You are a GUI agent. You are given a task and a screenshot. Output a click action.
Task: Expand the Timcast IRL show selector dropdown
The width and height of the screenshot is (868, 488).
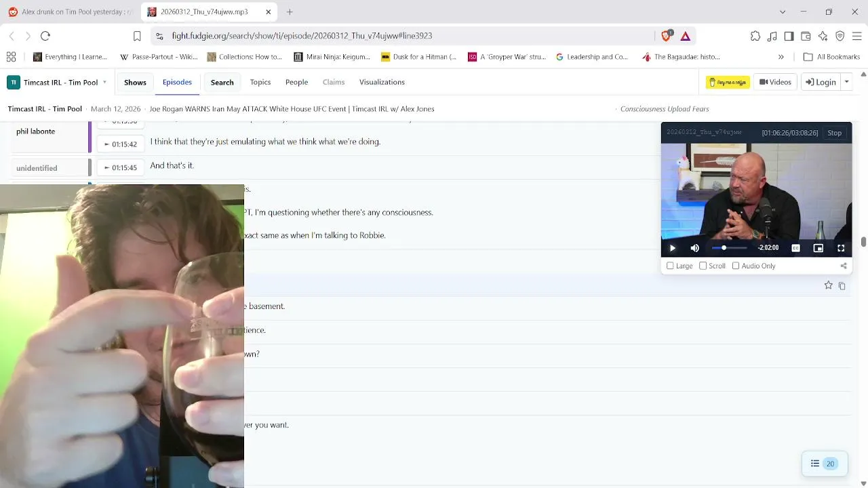pos(104,82)
